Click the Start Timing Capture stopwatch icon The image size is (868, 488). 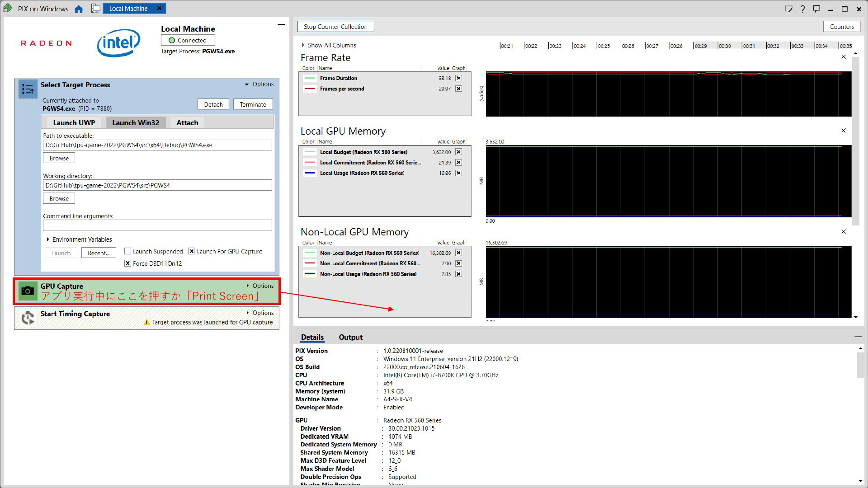[28, 318]
